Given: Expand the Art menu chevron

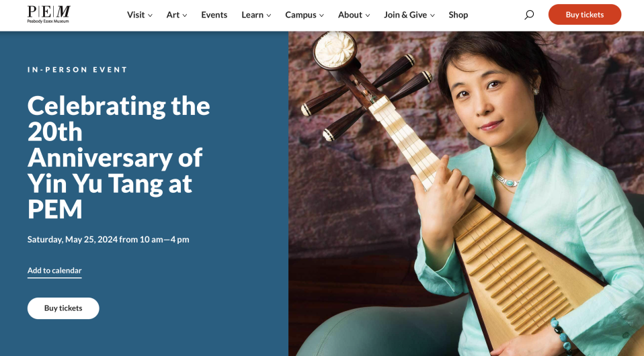Looking at the screenshot, I should click(185, 15).
